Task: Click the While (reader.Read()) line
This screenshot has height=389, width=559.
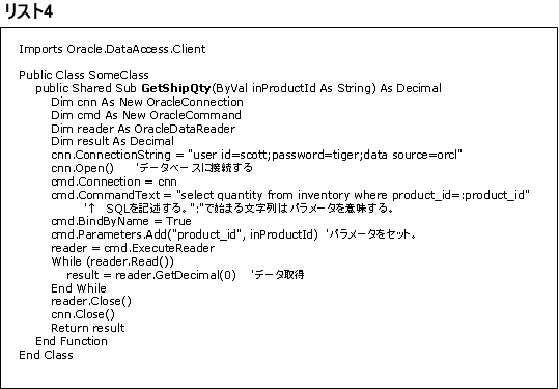Action: click(x=112, y=262)
